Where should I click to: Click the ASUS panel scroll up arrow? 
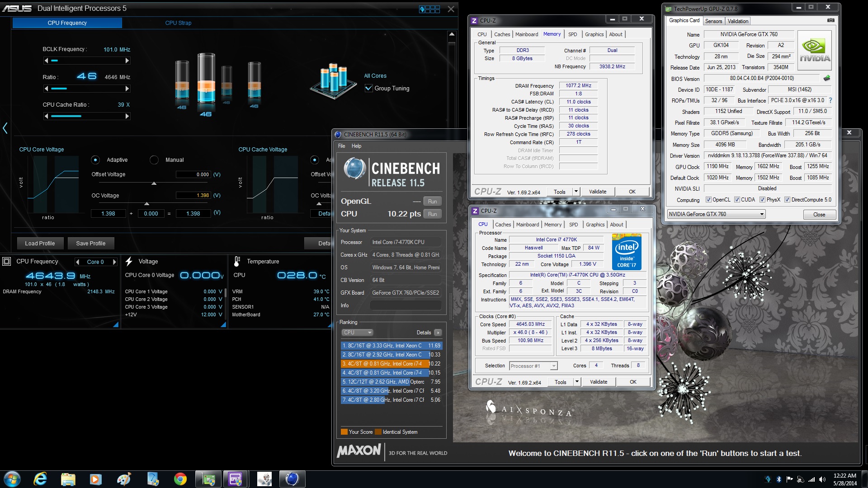(451, 34)
